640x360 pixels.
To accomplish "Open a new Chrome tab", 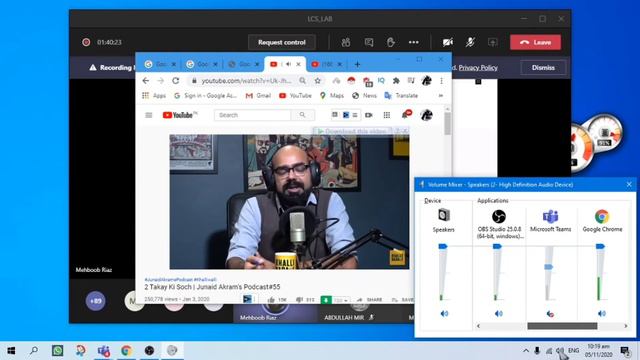I will 357,64.
